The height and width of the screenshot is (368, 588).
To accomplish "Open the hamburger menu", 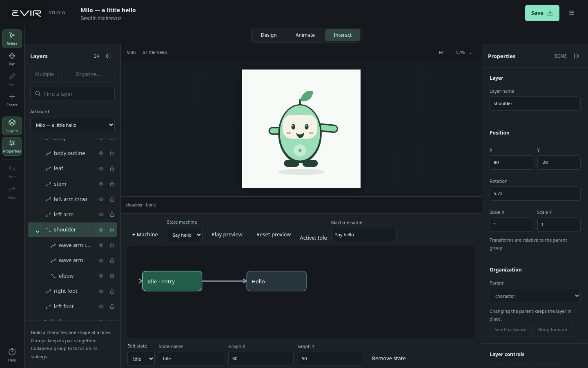I will (572, 13).
